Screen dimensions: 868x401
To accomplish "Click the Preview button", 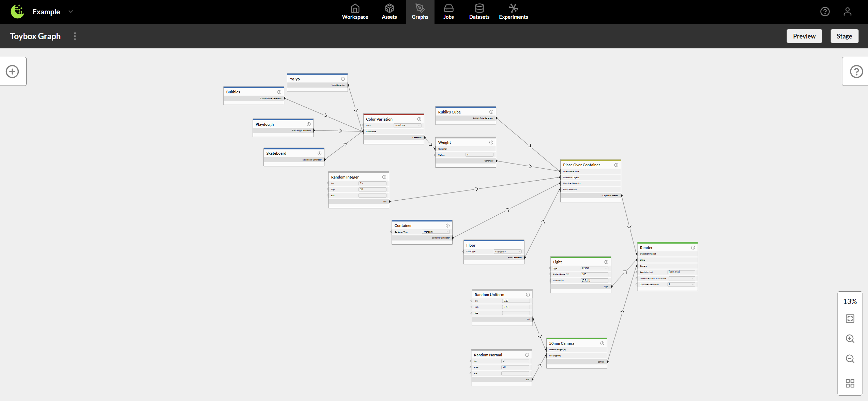I will (804, 36).
